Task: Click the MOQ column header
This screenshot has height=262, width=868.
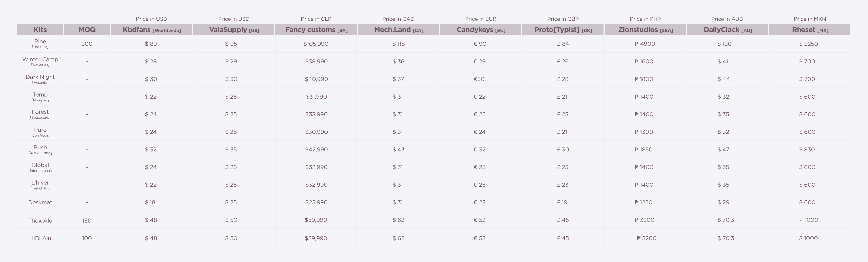Action: coord(87,30)
